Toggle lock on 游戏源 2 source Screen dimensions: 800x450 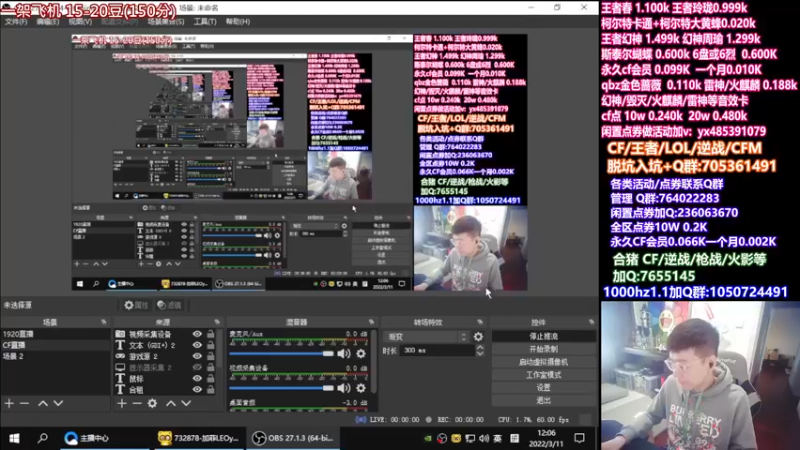point(210,356)
